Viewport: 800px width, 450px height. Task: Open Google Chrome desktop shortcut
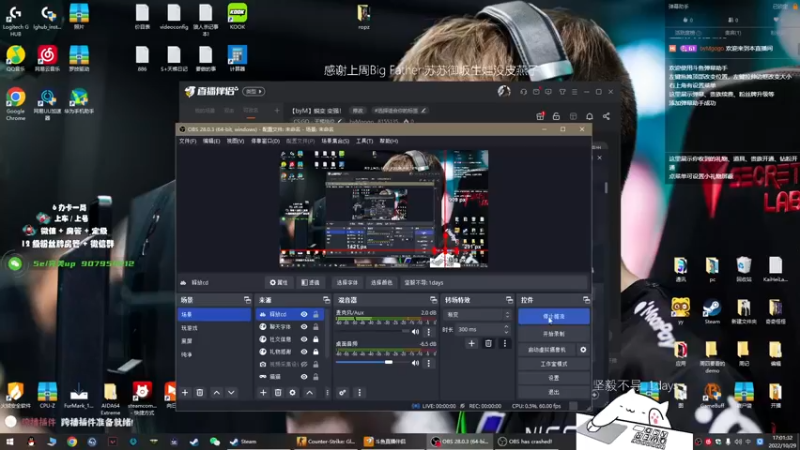click(x=16, y=104)
